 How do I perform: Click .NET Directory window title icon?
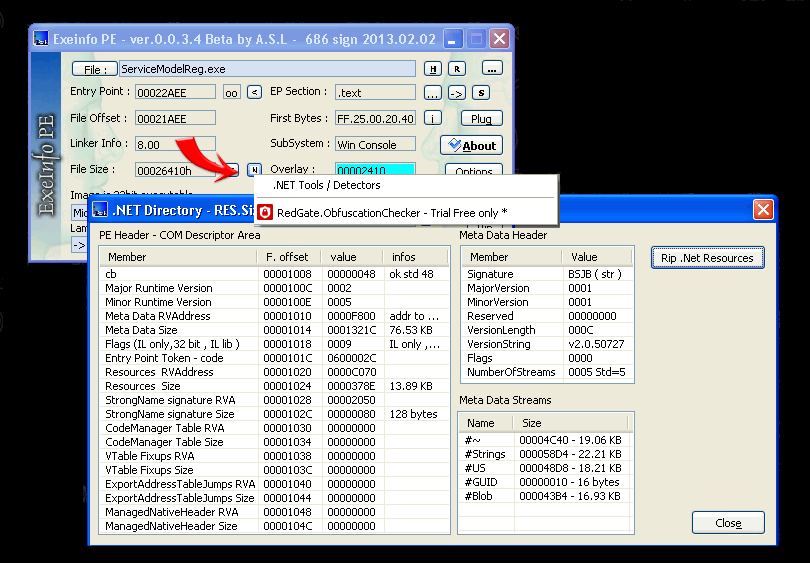click(100, 210)
